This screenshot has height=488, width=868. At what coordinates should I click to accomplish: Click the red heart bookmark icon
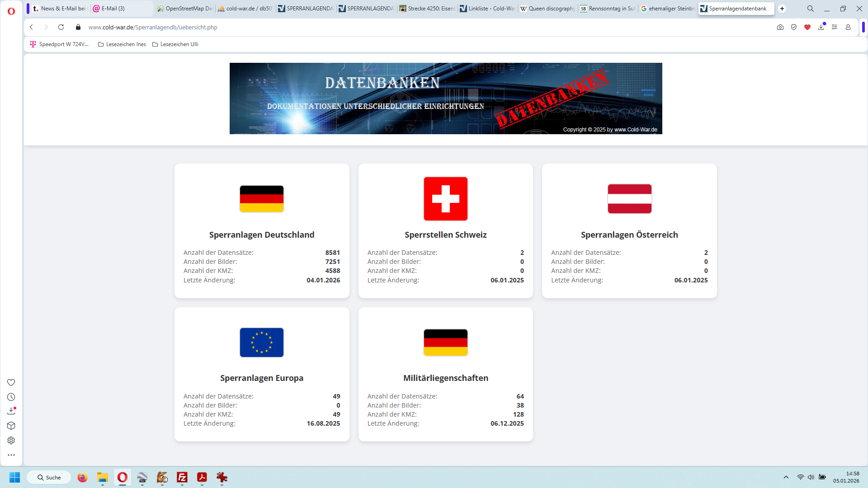807,27
